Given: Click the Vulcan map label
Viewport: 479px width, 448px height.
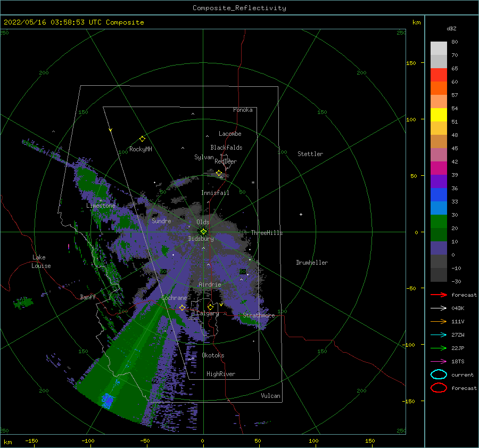Looking at the screenshot, I should coord(270,396).
